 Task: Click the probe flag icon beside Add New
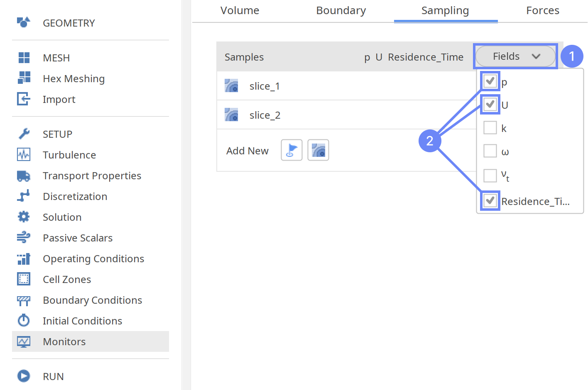tap(292, 150)
